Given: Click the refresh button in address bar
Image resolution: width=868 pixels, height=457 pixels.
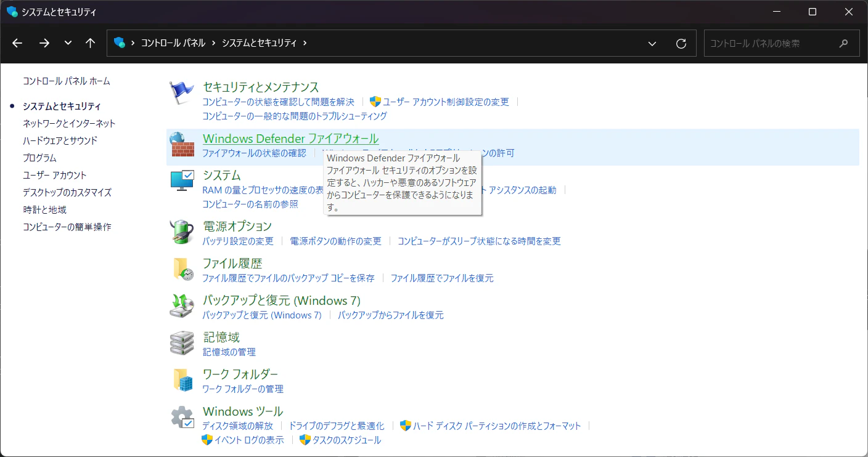Looking at the screenshot, I should [x=681, y=43].
